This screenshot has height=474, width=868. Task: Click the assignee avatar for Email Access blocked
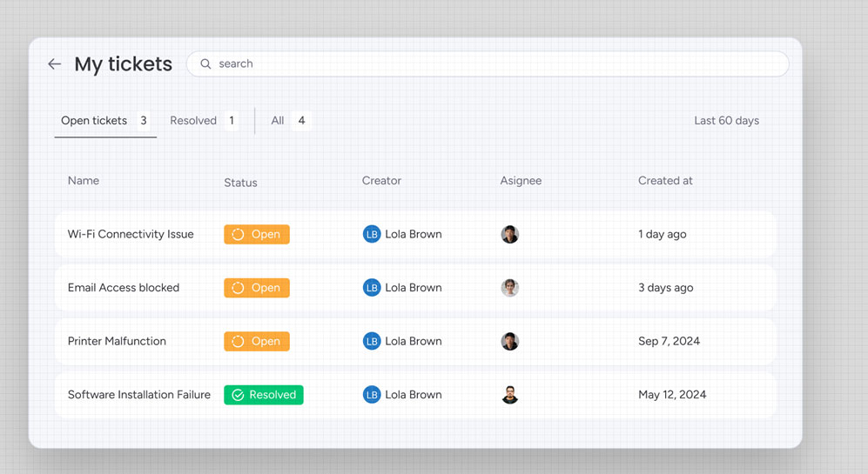click(510, 288)
